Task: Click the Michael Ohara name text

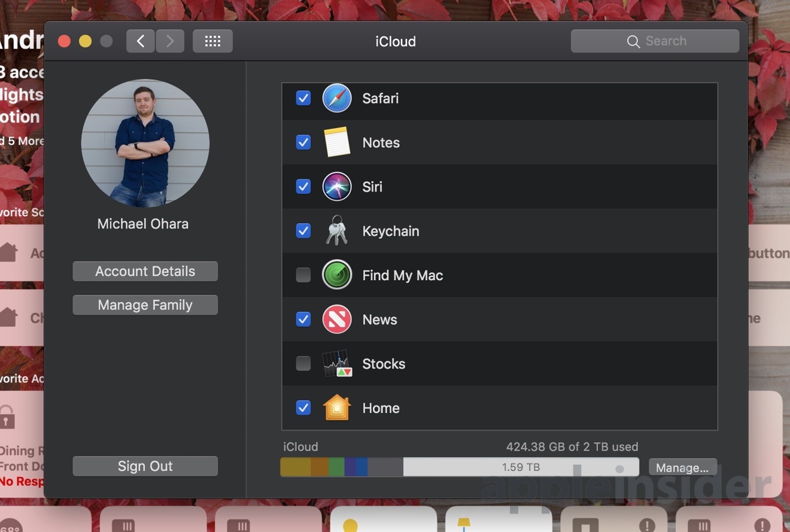Action: click(x=143, y=224)
